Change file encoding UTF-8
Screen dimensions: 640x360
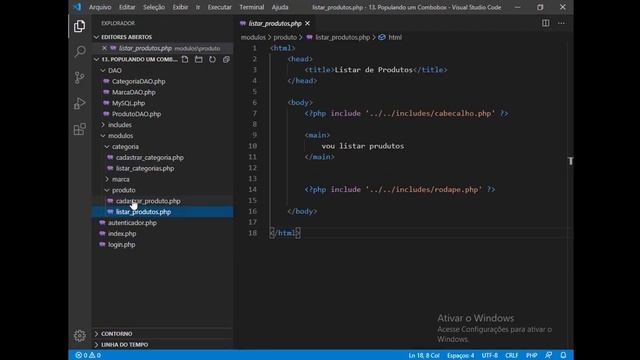(489, 355)
